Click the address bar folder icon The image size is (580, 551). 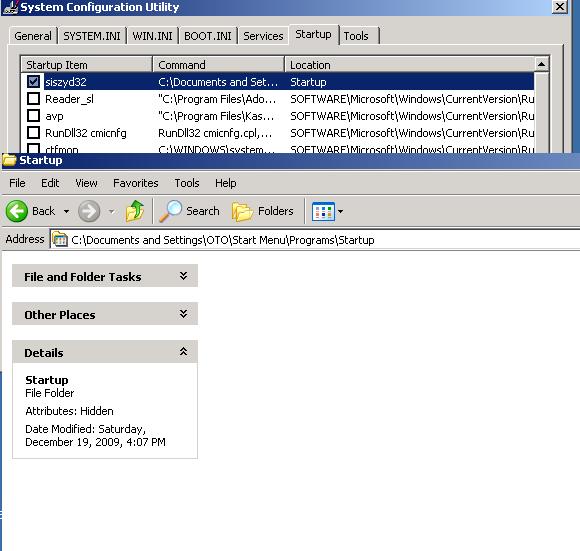pyautogui.click(x=60, y=240)
